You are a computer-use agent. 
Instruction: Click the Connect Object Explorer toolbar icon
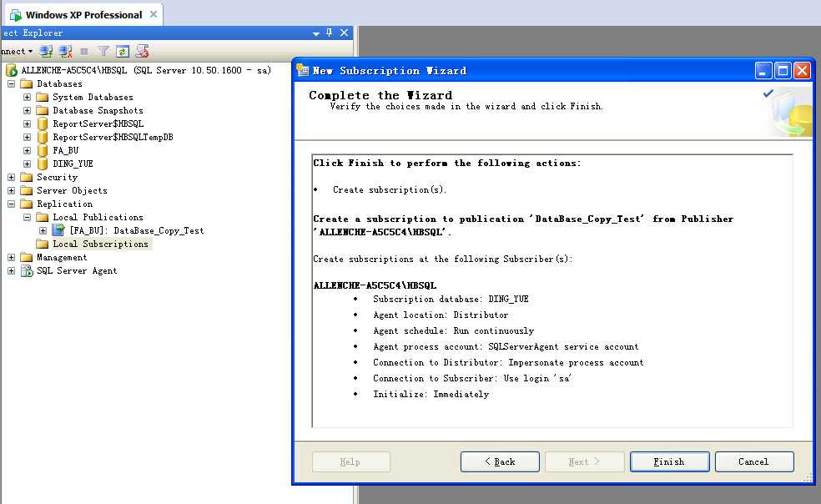click(x=46, y=52)
